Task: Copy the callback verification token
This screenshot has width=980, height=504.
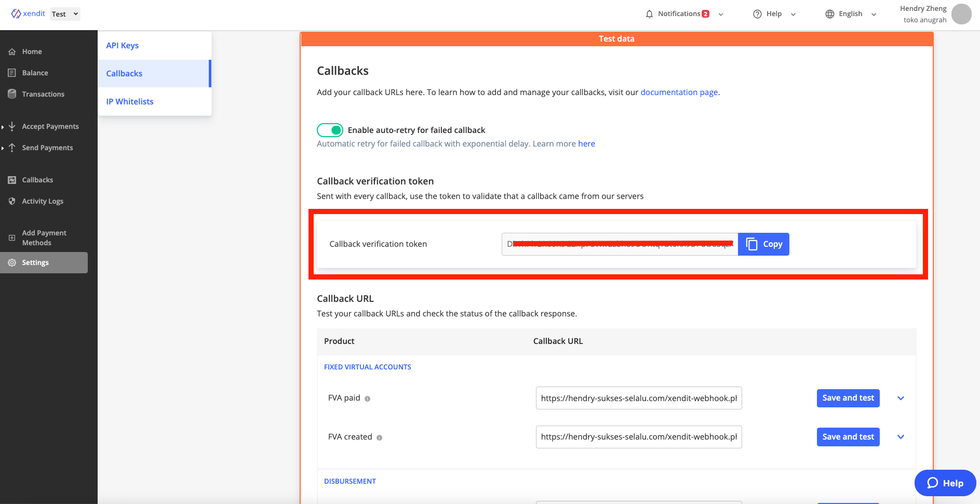Action: click(x=763, y=244)
